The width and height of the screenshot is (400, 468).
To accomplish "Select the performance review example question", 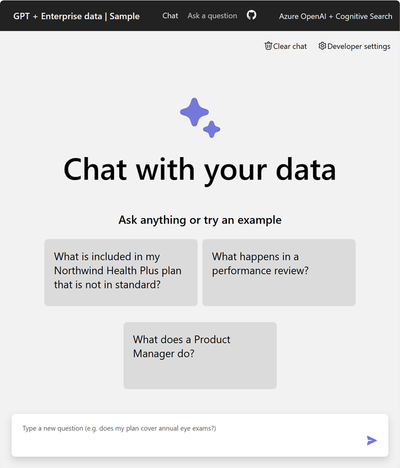I will pos(279,272).
